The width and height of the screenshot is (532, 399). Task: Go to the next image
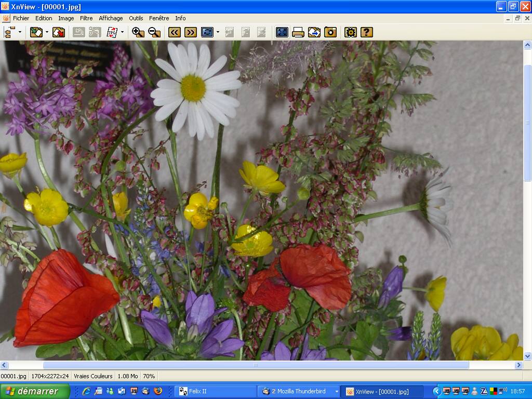(191, 32)
